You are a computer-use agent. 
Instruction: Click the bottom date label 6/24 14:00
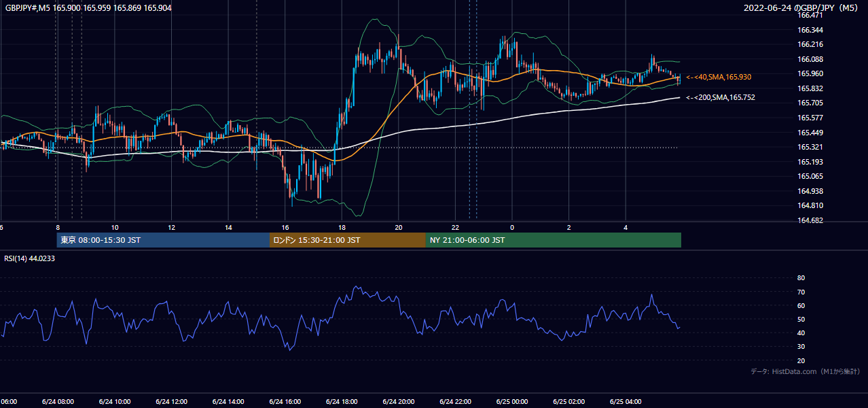pos(228,402)
